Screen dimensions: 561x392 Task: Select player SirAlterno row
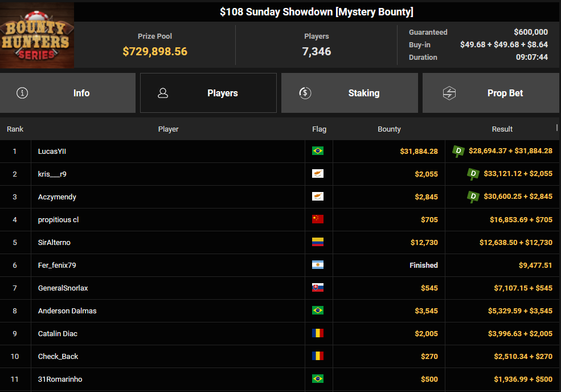[54, 242]
